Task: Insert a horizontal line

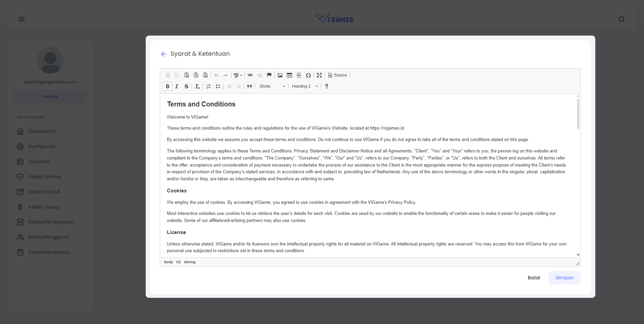Action: point(299,75)
